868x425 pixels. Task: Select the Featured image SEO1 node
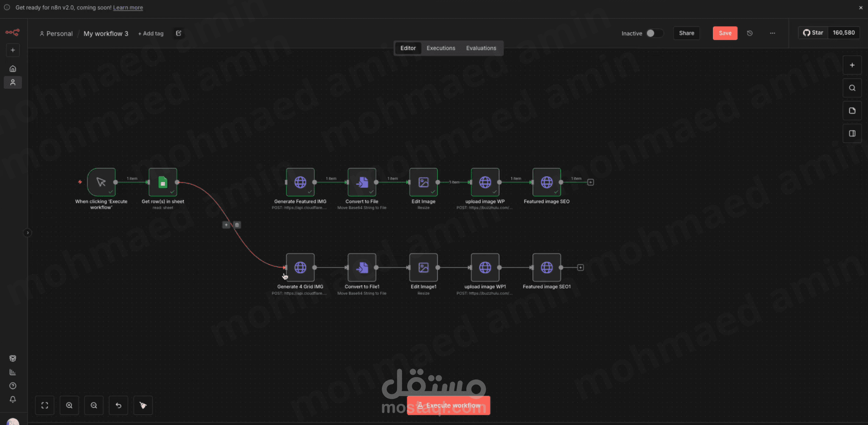pos(547,267)
